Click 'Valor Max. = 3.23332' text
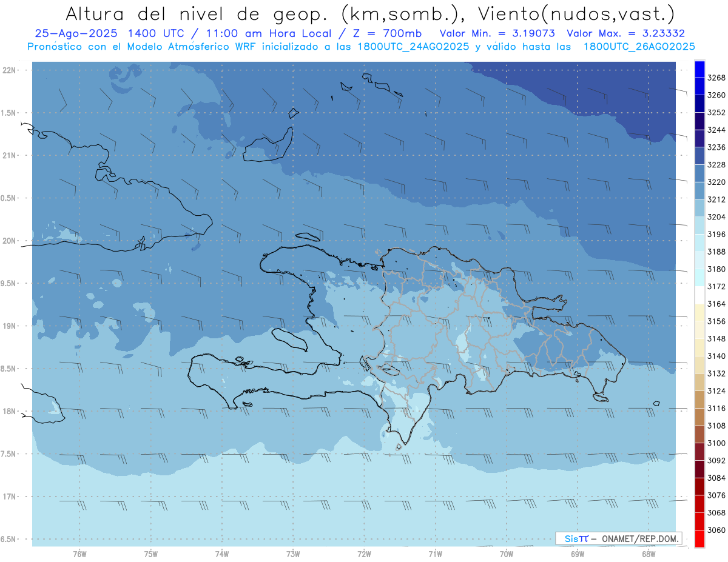728x562 pixels. pyautogui.click(x=625, y=33)
